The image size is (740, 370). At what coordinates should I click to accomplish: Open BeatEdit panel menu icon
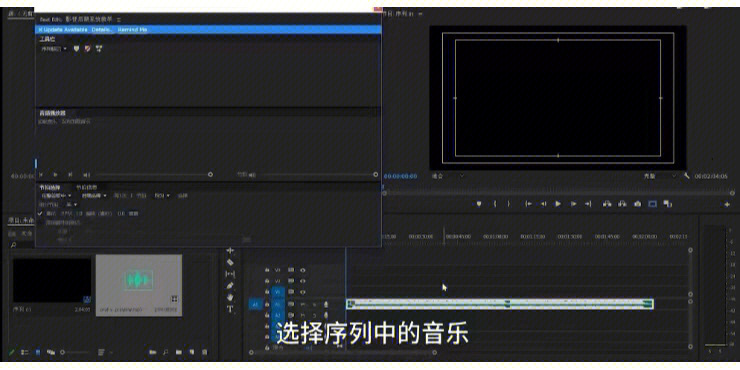[119, 19]
